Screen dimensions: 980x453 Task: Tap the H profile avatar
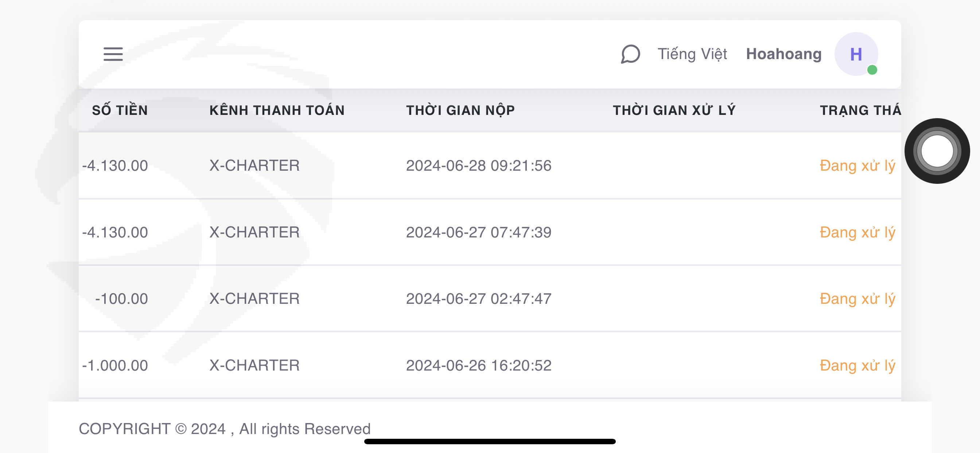[856, 54]
